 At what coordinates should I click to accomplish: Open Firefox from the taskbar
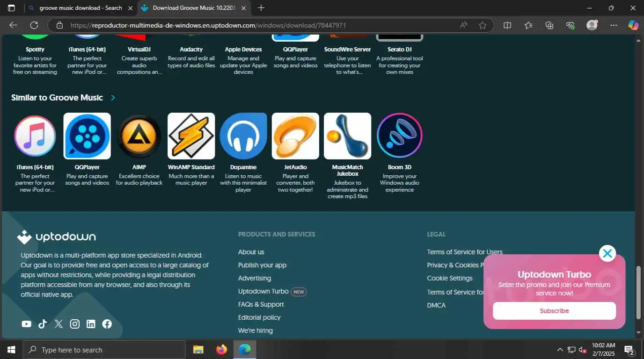(x=221, y=350)
